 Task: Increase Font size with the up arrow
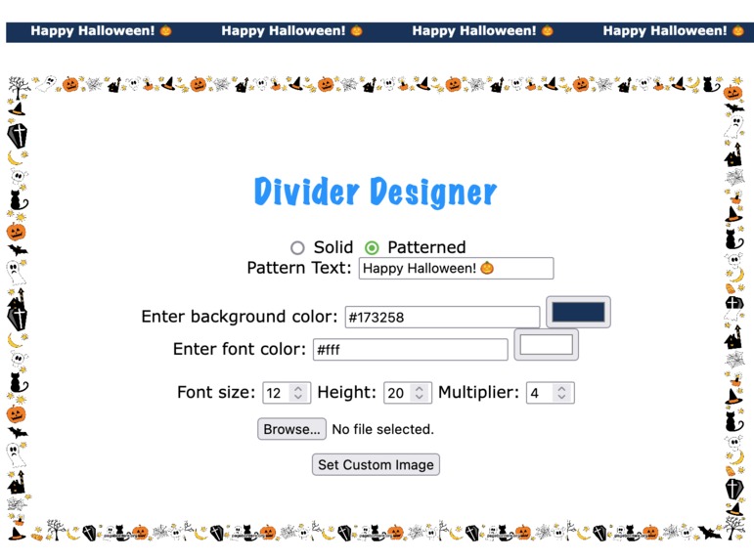298,388
